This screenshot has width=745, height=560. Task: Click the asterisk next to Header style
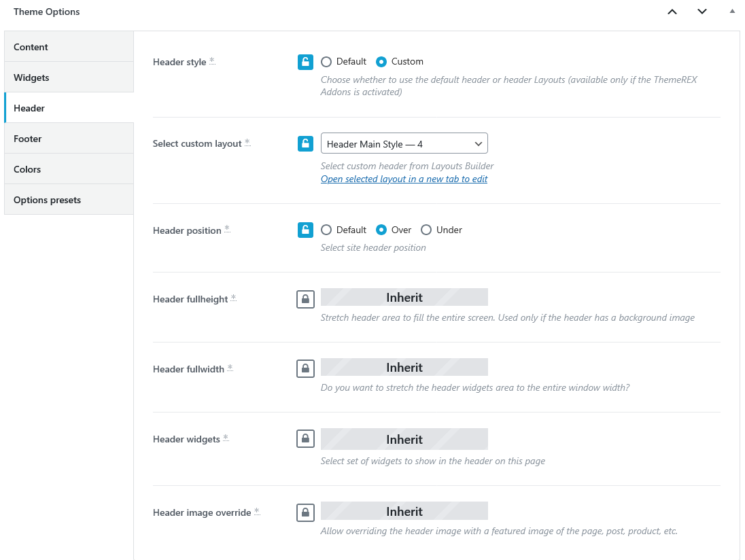click(x=212, y=60)
